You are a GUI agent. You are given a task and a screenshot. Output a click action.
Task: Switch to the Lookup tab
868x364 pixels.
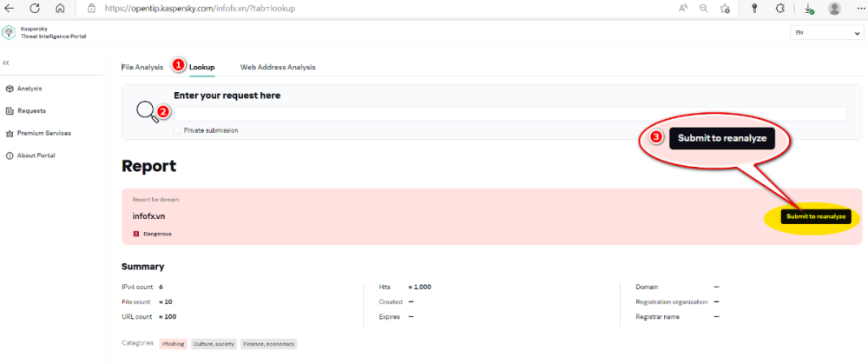point(202,67)
